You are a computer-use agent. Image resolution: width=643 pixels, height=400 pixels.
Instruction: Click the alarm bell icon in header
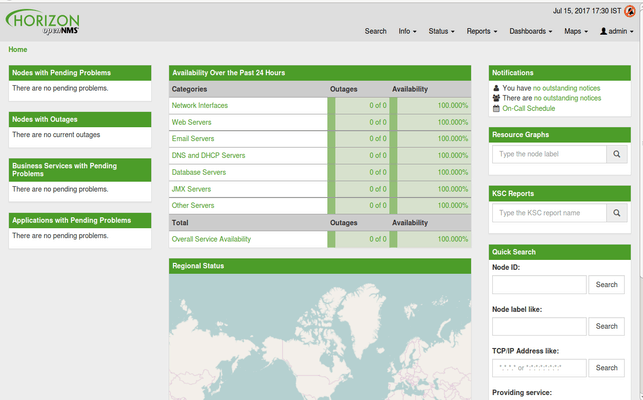(629, 12)
